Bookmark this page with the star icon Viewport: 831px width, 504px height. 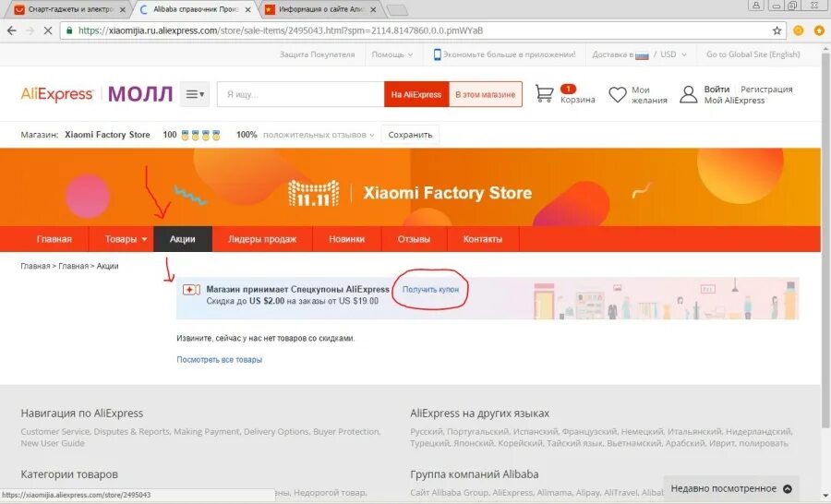point(777,30)
